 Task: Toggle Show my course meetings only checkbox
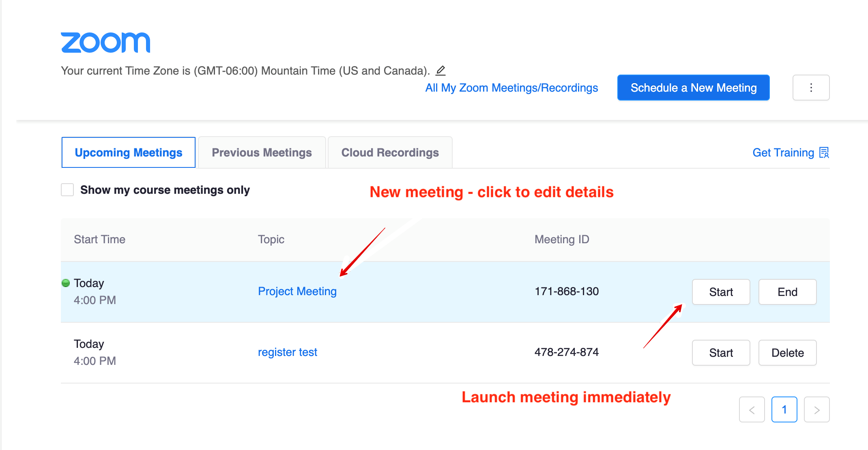pyautogui.click(x=67, y=190)
